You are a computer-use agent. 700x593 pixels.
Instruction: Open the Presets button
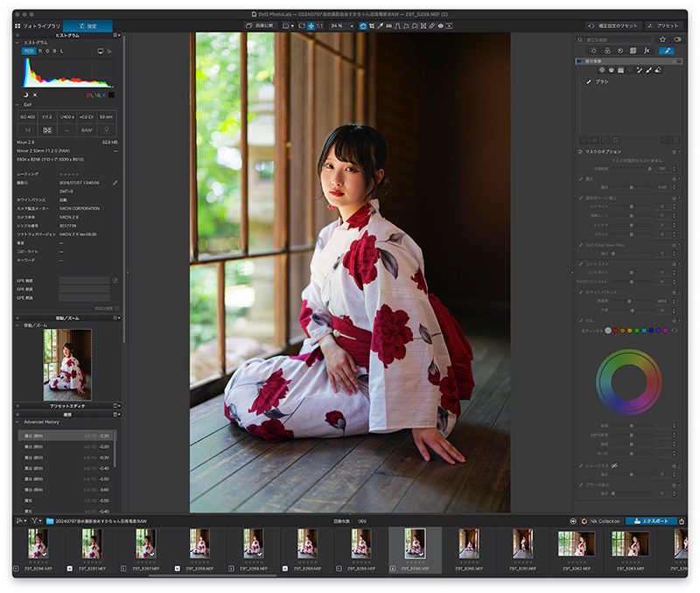663,26
